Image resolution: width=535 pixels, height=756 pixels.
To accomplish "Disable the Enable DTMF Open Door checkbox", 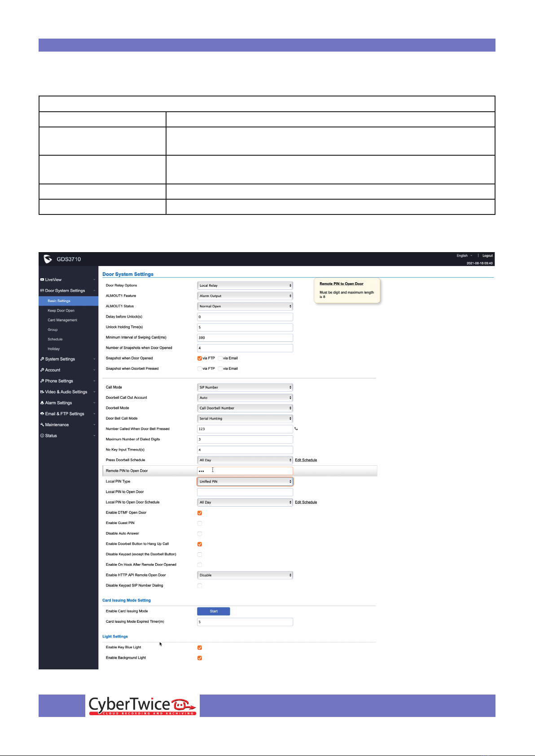I will click(200, 513).
